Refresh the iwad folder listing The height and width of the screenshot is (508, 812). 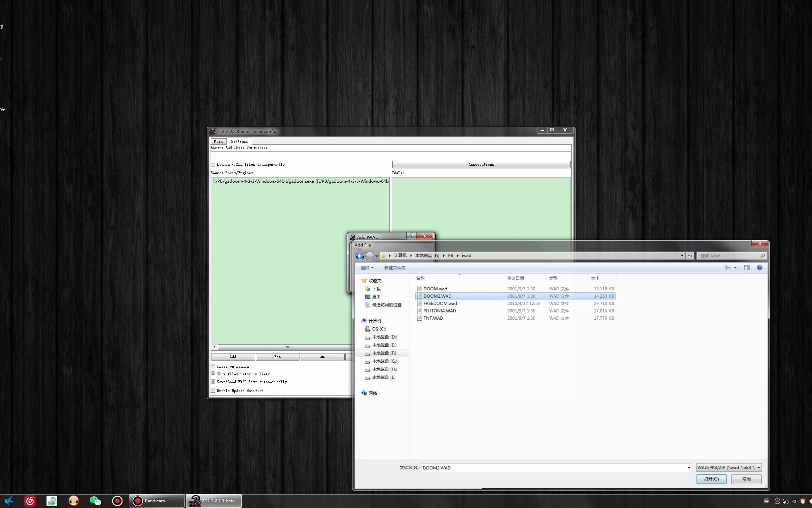[x=690, y=256]
